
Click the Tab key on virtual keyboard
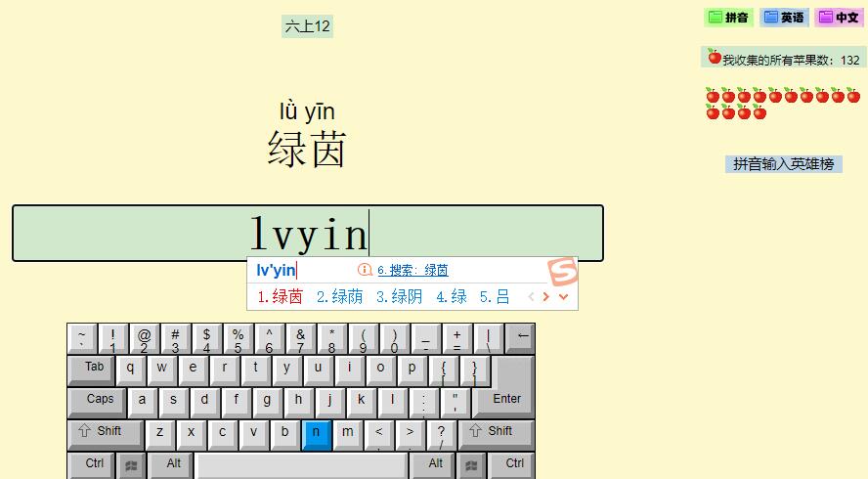point(91,370)
